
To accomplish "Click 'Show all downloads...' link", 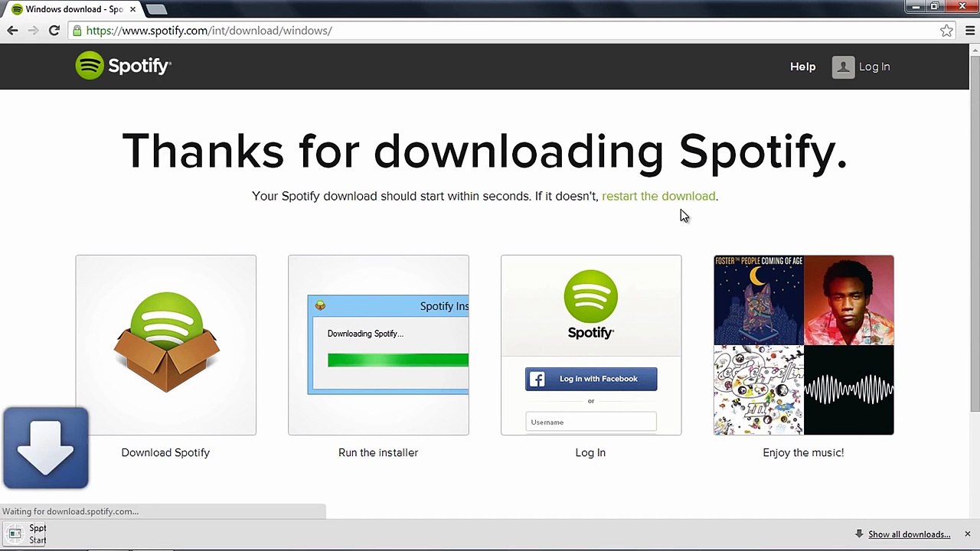I will coord(909,534).
